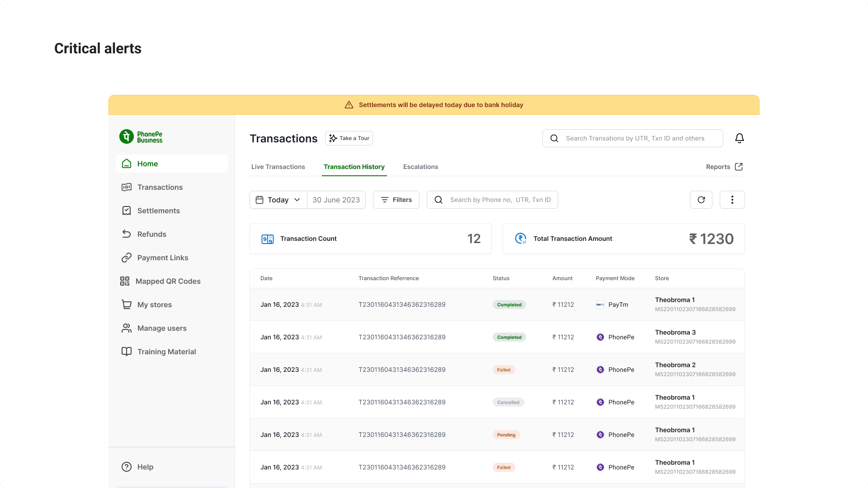Switch to the Escalations tab
This screenshot has height=488, width=868.
point(420,167)
